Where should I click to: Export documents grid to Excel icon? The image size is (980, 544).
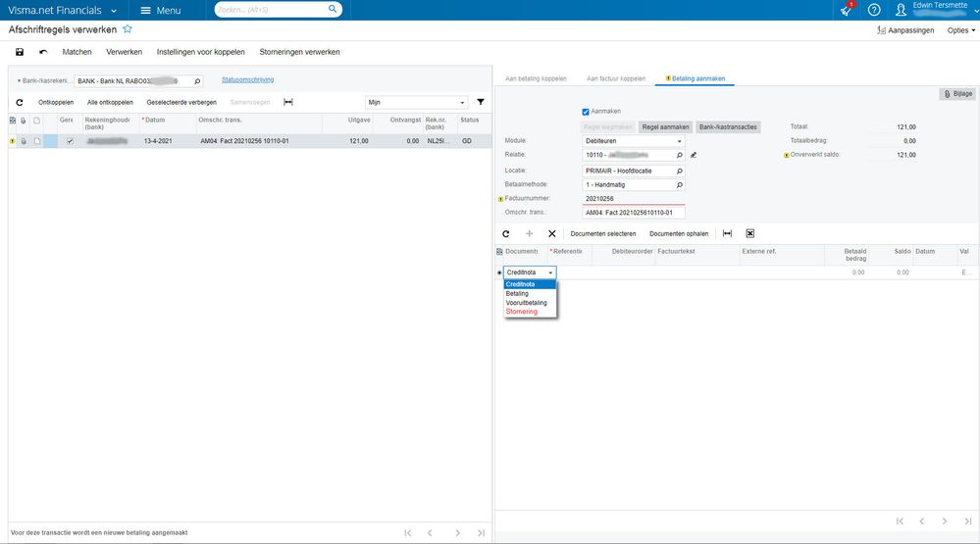749,233
